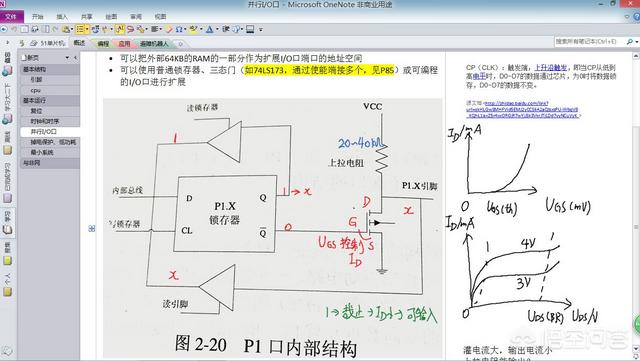The width and height of the screenshot is (640, 361).
Task: Switch to the 插入 ribbon tab
Action: click(x=62, y=17)
